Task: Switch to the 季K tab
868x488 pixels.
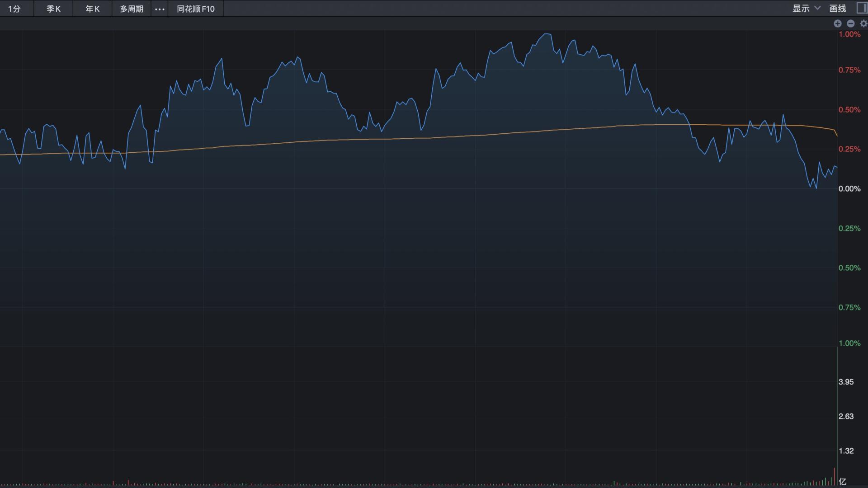Action: point(53,9)
